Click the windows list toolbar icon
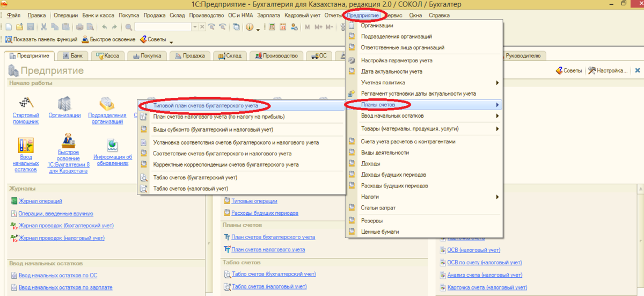The height and width of the screenshot is (296, 644). point(237,27)
